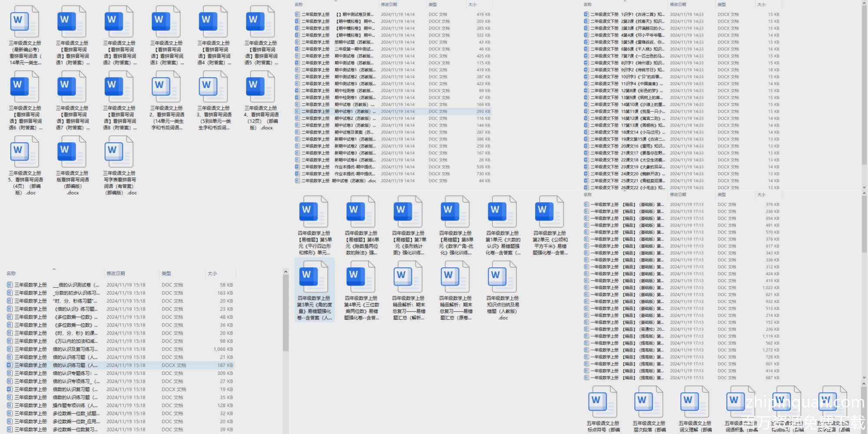Viewport: 868px width, 434px height.
Task: Click the 写字表看拼音写词语 (有答案) doc icon
Action: point(119,152)
